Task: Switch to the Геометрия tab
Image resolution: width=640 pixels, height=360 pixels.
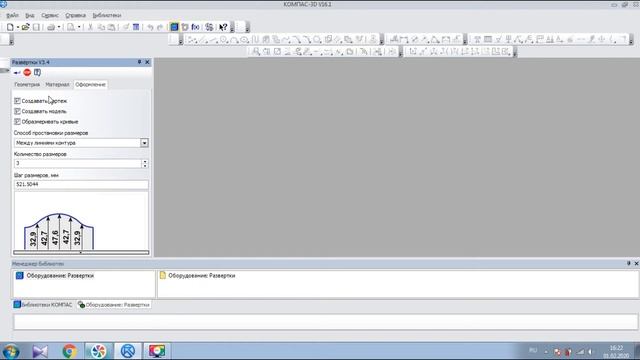Action: tap(27, 84)
